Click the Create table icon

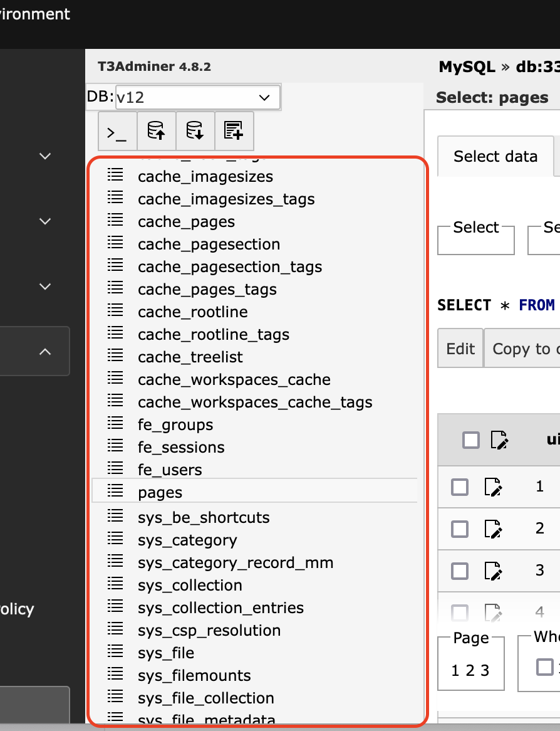click(x=234, y=132)
